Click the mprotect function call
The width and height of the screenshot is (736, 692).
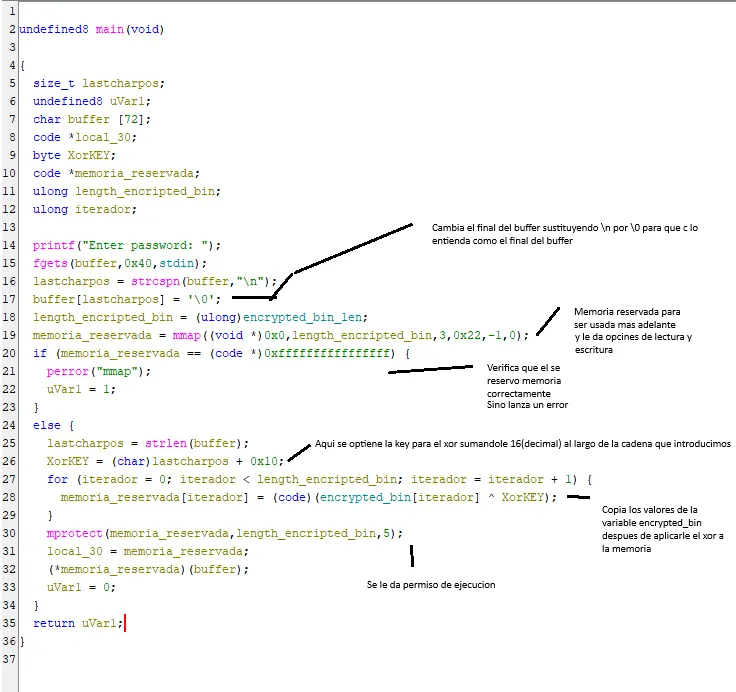click(x=75, y=533)
